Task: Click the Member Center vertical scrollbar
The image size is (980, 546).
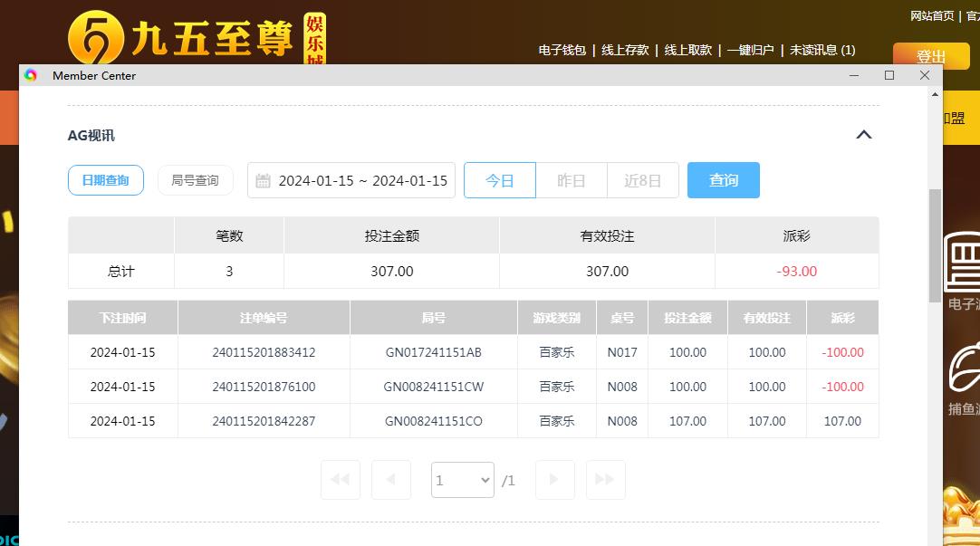Action: (935, 244)
